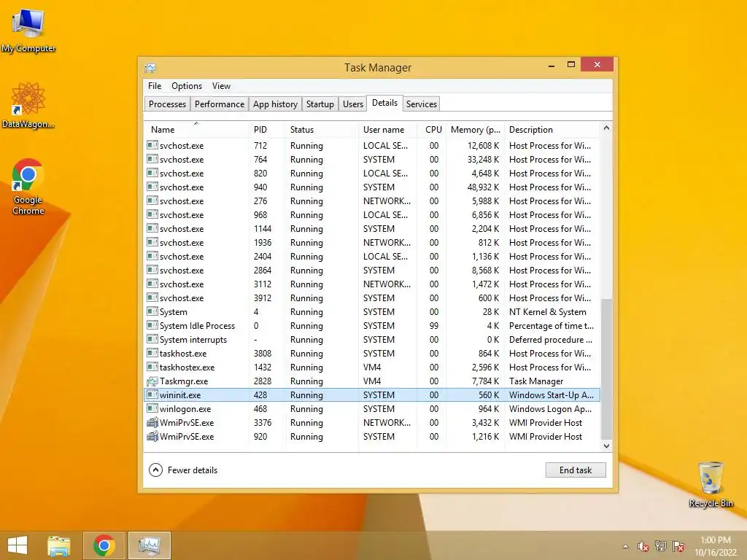Click the 99 CPU value
The image size is (747, 560).
click(x=433, y=326)
